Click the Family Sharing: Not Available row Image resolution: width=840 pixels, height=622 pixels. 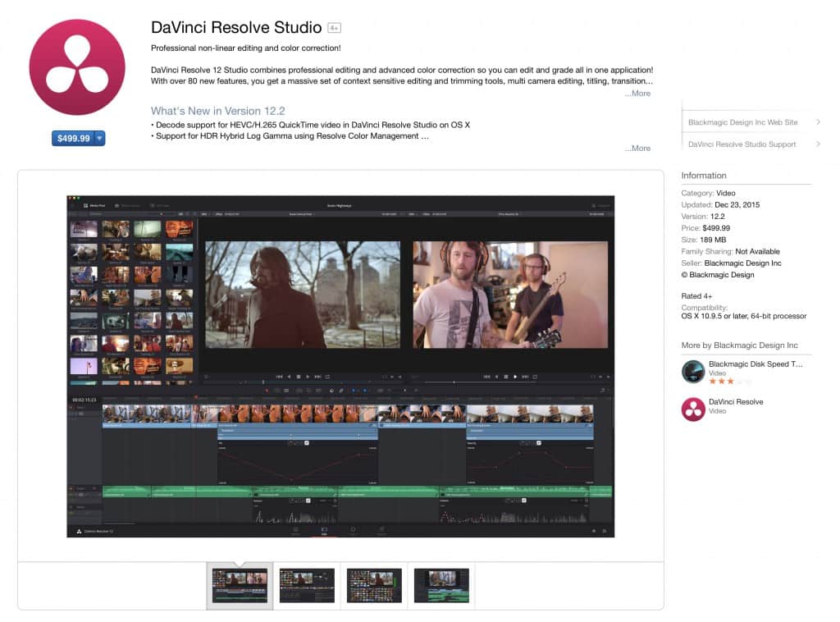pos(730,251)
